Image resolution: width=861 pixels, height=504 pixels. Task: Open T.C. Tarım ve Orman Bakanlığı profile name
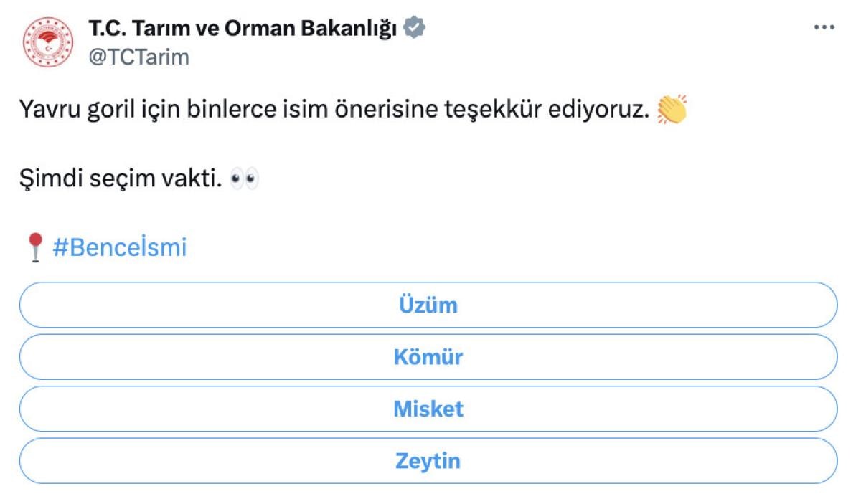[x=243, y=28]
